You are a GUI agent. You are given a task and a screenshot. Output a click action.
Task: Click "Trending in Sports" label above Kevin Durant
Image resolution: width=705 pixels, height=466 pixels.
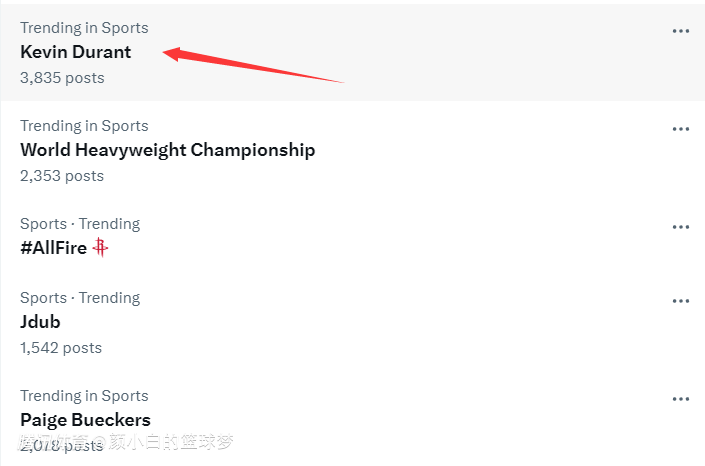[84, 28]
